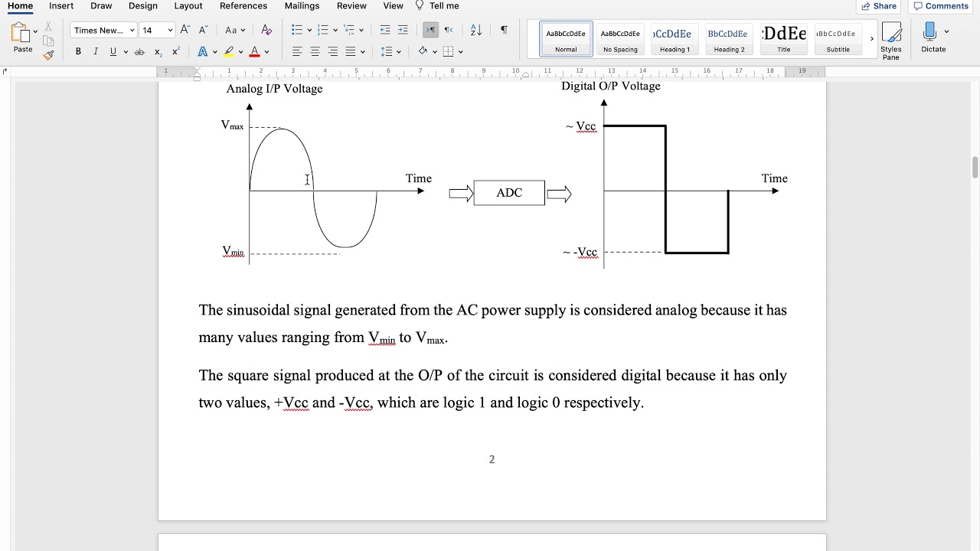Decrease the paragraph indent
The height and width of the screenshot is (551, 980).
point(385,30)
